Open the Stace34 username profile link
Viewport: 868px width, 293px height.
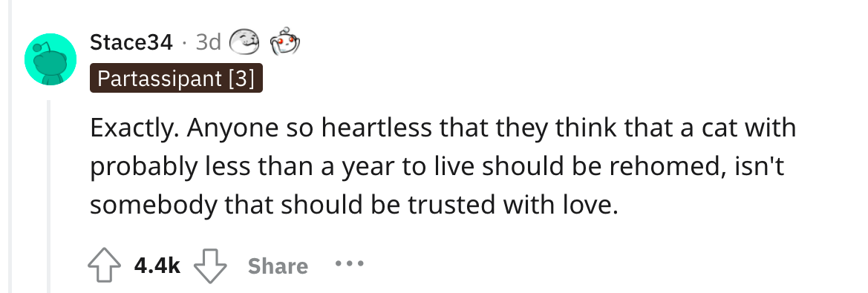pyautogui.click(x=131, y=42)
